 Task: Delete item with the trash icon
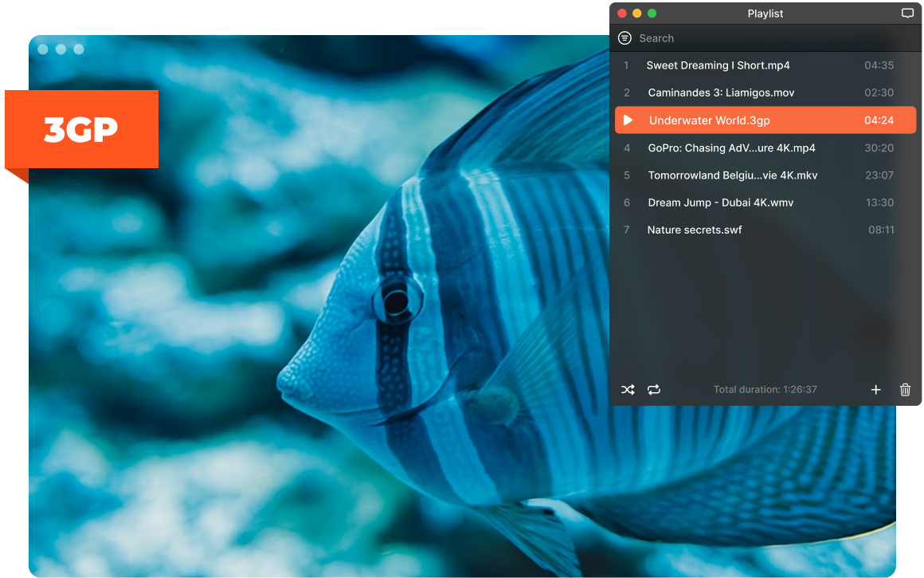pos(905,390)
